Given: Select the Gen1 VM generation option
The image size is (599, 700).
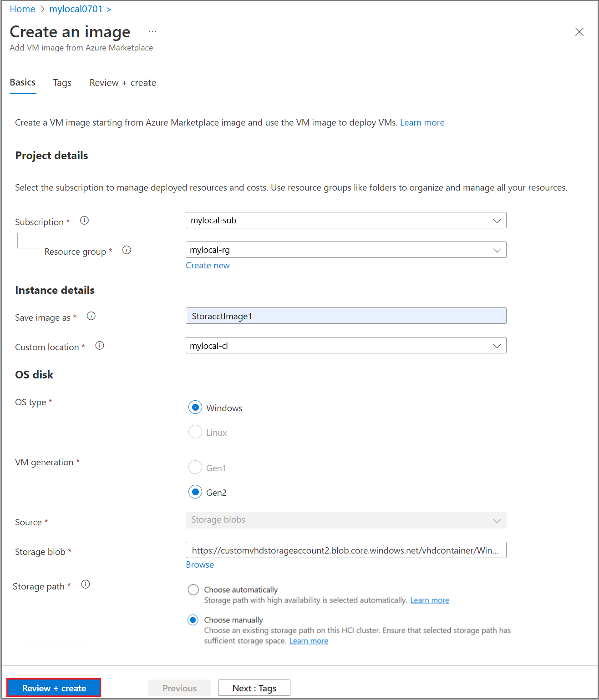Looking at the screenshot, I should click(195, 467).
